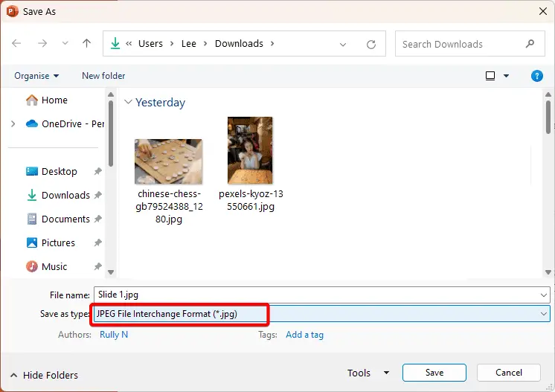Open Pictures in the navigation pane
This screenshot has width=555, height=392.
[x=58, y=242]
